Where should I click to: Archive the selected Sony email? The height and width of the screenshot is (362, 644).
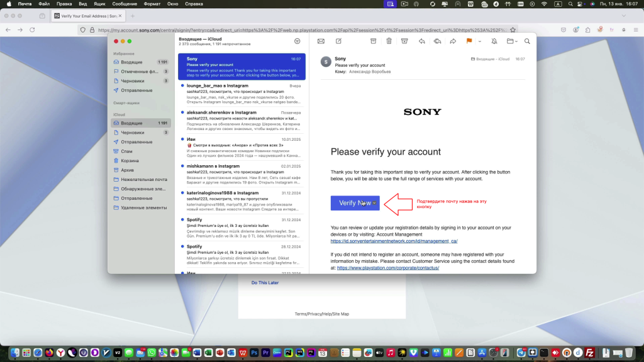(x=373, y=41)
